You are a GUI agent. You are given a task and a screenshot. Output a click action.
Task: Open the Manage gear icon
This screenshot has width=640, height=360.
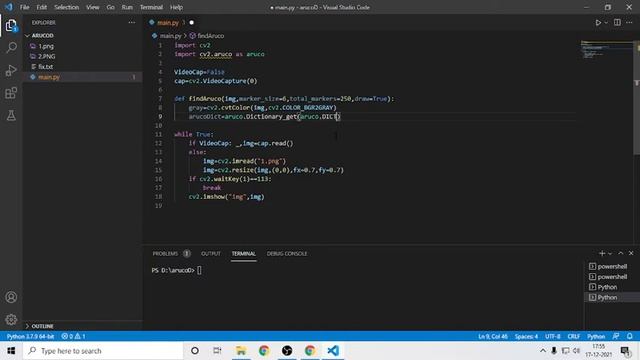pyautogui.click(x=11, y=319)
